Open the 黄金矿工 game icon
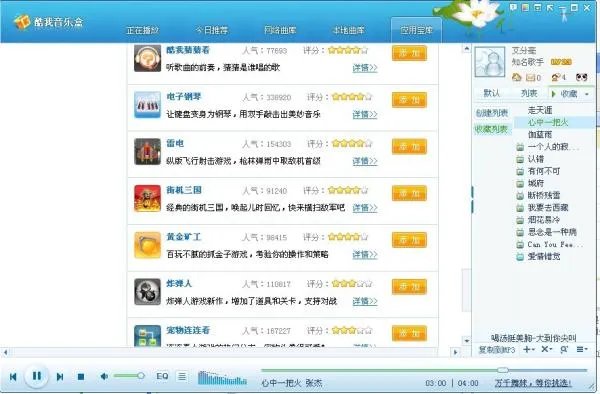This screenshot has width=600, height=394. [x=147, y=245]
